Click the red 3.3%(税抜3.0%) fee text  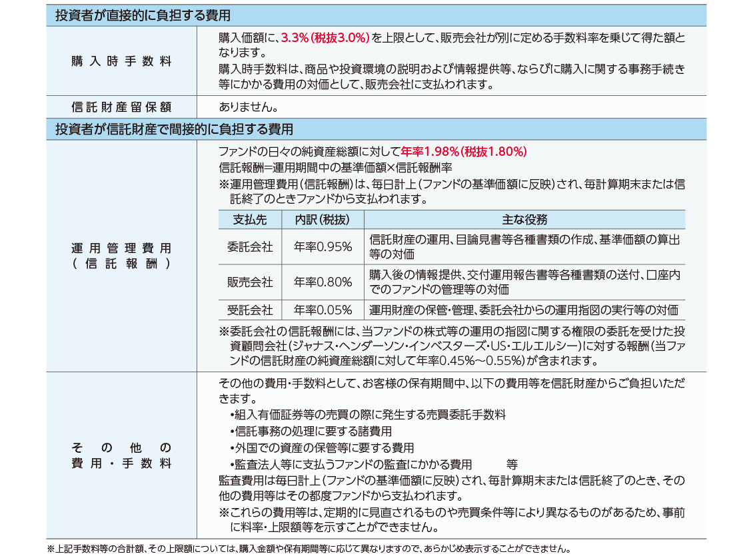pyautogui.click(x=325, y=38)
